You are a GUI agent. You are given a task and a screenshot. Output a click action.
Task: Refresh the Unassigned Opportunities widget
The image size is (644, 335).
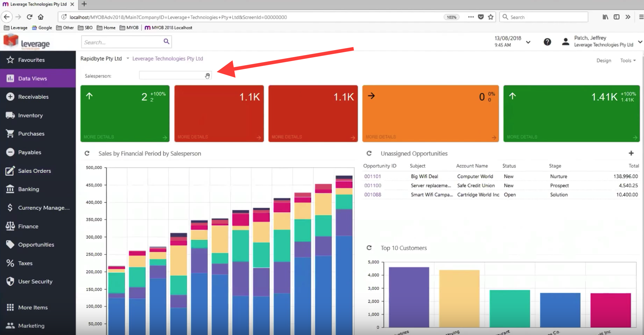click(369, 153)
